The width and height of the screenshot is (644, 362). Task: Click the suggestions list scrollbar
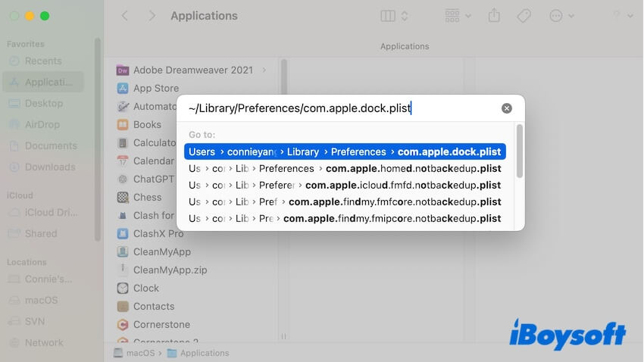tap(519, 151)
